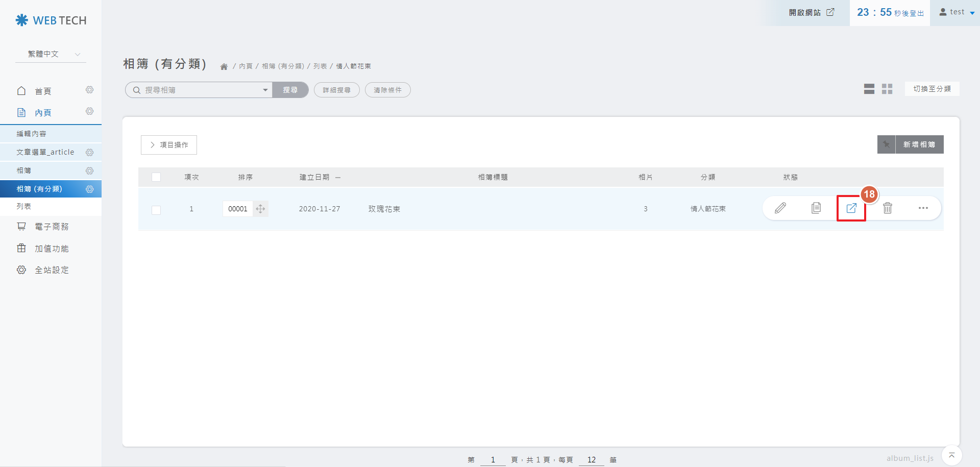Toggle the select-all checkbox in table header
980x467 pixels.
coord(156,177)
